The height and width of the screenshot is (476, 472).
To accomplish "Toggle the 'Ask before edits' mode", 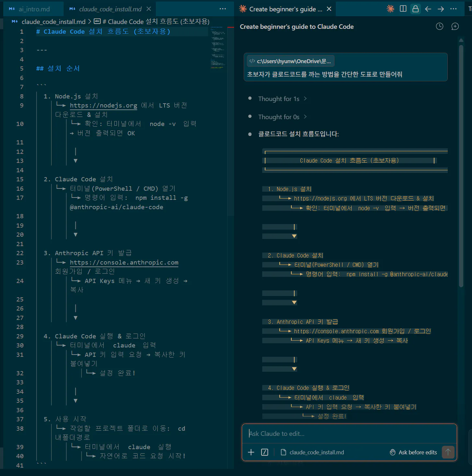I will click(x=413, y=452).
